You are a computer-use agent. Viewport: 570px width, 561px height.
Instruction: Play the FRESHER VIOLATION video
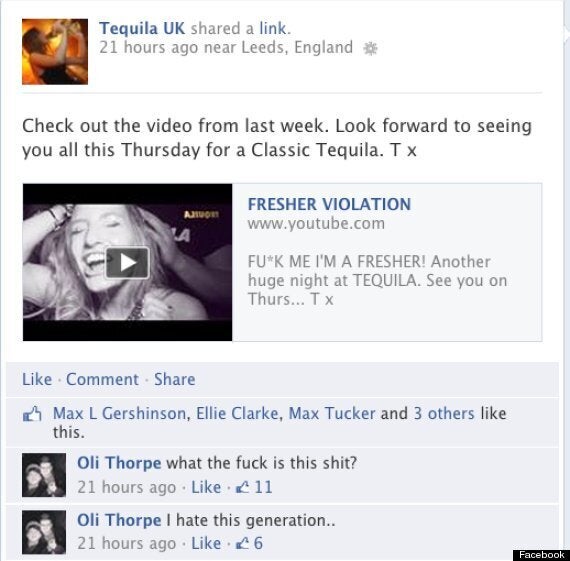click(127, 263)
